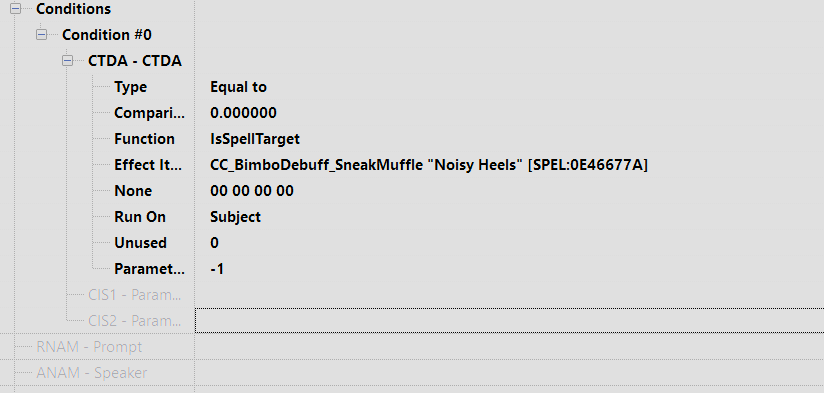Click the IsSpellTarget function value

255,139
